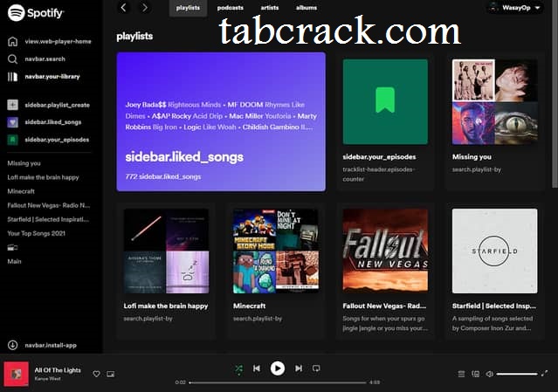The height and width of the screenshot is (392, 558).
Task: Open Fallout New Vegas cover image
Action: [385, 251]
